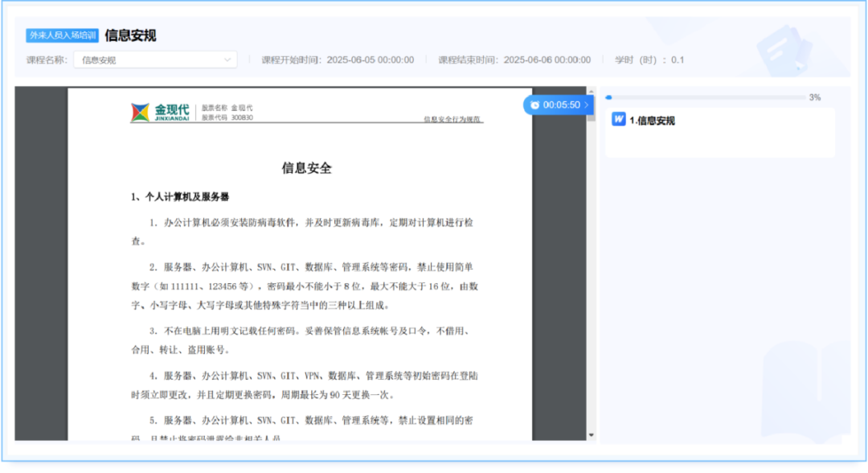This screenshot has height=473, width=868.
Task: Click the alarm clock icon on the timer badge
Action: [534, 105]
